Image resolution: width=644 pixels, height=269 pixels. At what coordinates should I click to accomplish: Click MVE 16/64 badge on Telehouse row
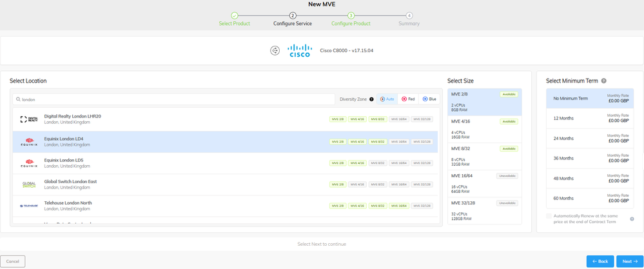point(399,206)
